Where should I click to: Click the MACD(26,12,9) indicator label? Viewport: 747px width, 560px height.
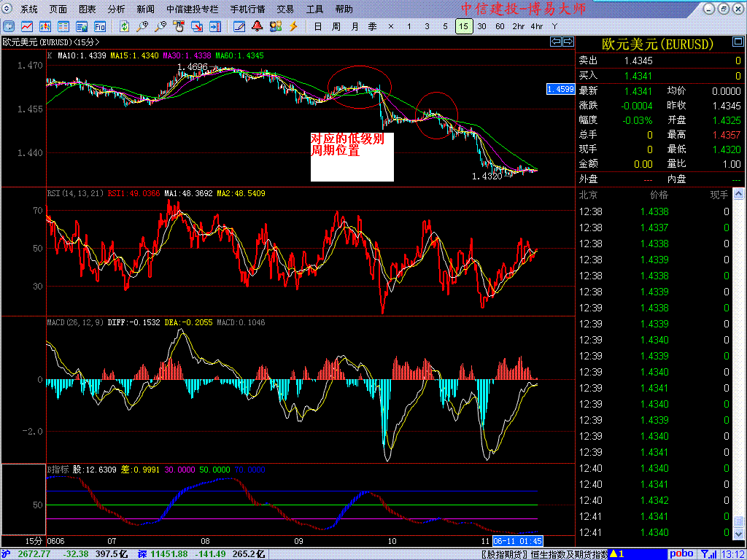click(x=75, y=322)
